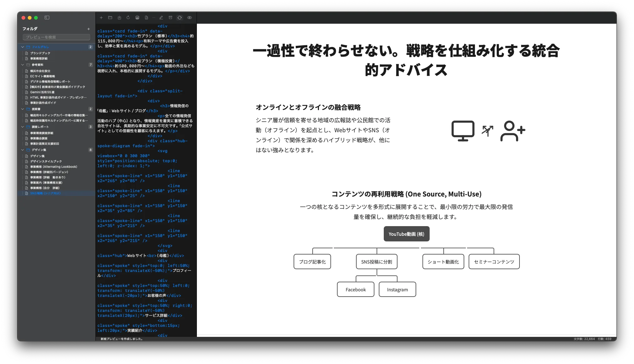Open the HTML 事業計画作成ガイド - プレゼンテ… document
634x364 pixels.
(x=56, y=98)
